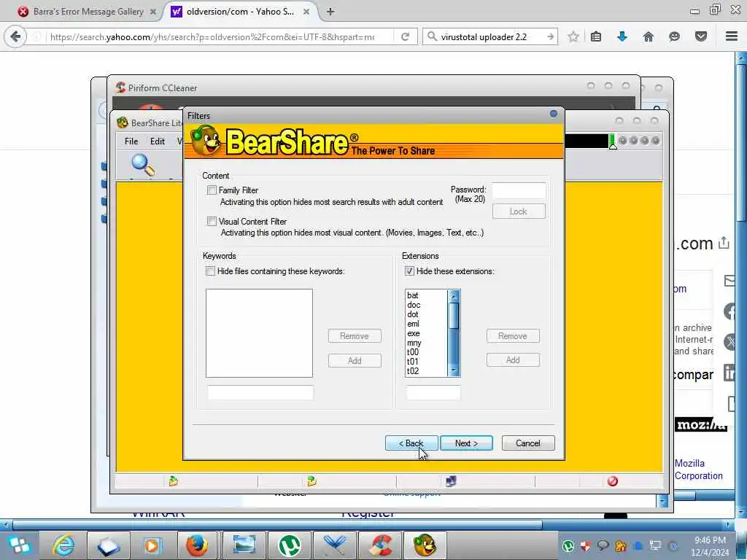The image size is (747, 560).
Task: Click BearShare taskbar icon
Action: pos(425,545)
